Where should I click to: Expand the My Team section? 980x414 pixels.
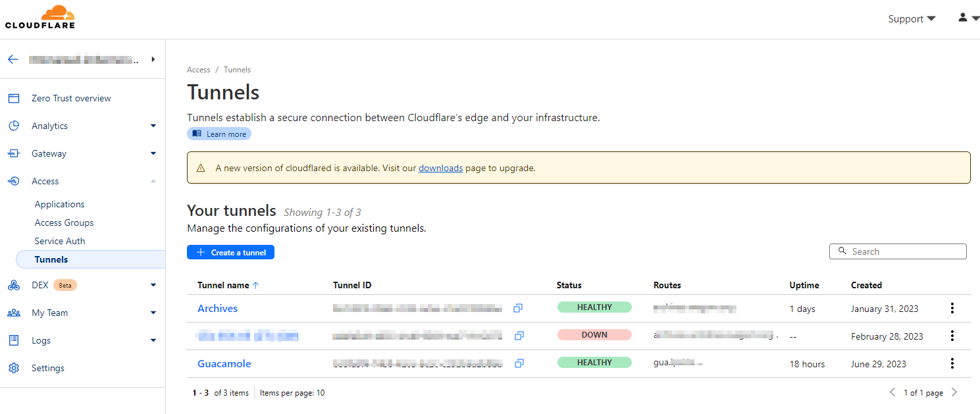tap(153, 313)
